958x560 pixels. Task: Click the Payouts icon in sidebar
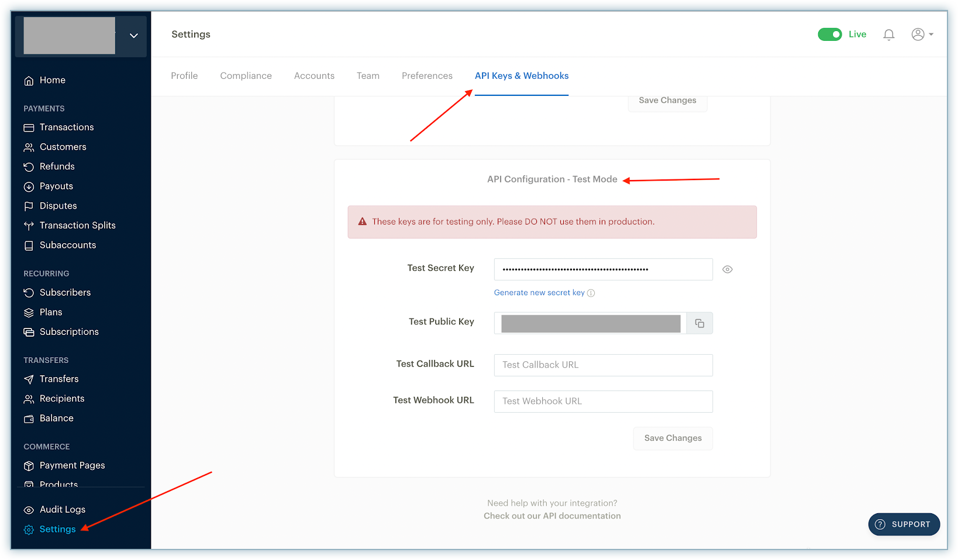(29, 186)
